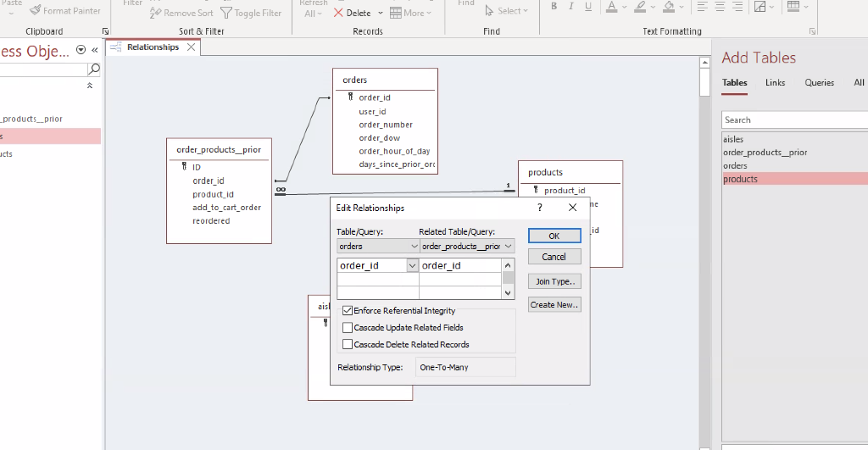This screenshot has width=868, height=450.
Task: Click order_dow field in orders table
Action: pos(379,138)
